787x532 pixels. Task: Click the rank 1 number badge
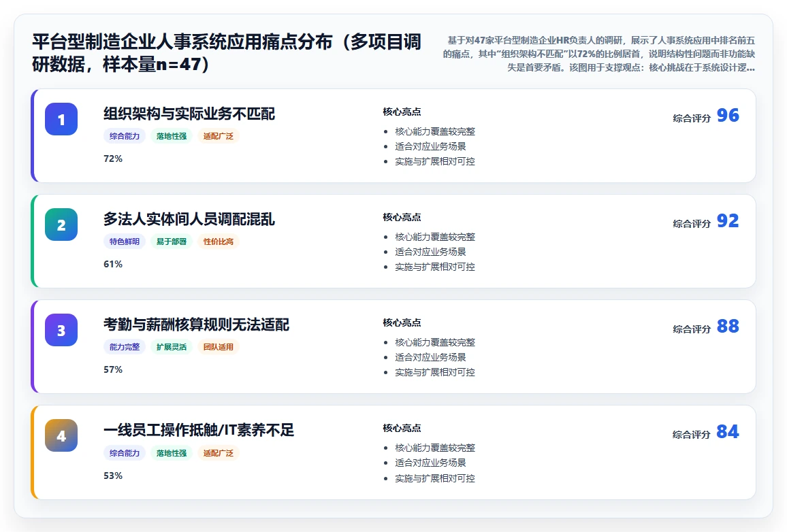61,119
